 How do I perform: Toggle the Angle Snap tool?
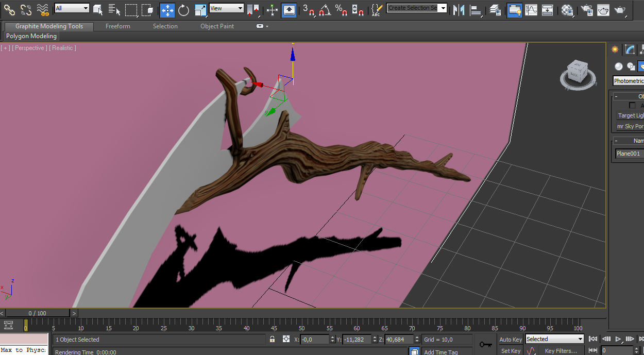click(x=325, y=10)
